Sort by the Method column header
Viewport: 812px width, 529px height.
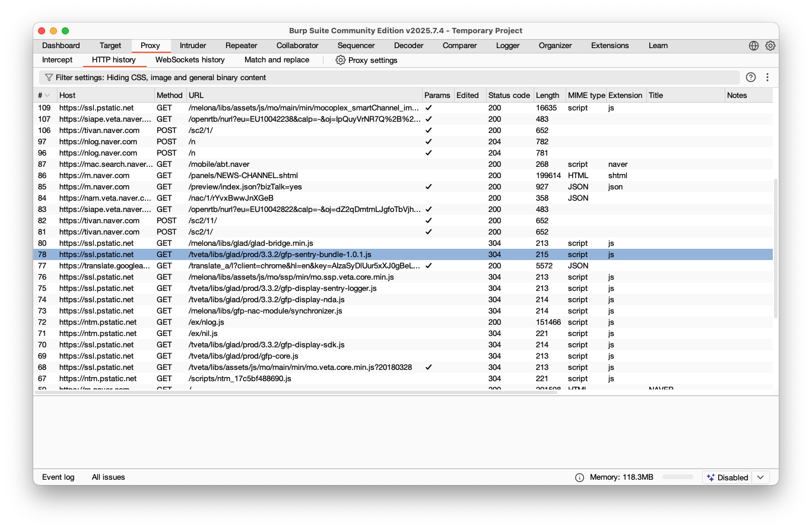(170, 96)
